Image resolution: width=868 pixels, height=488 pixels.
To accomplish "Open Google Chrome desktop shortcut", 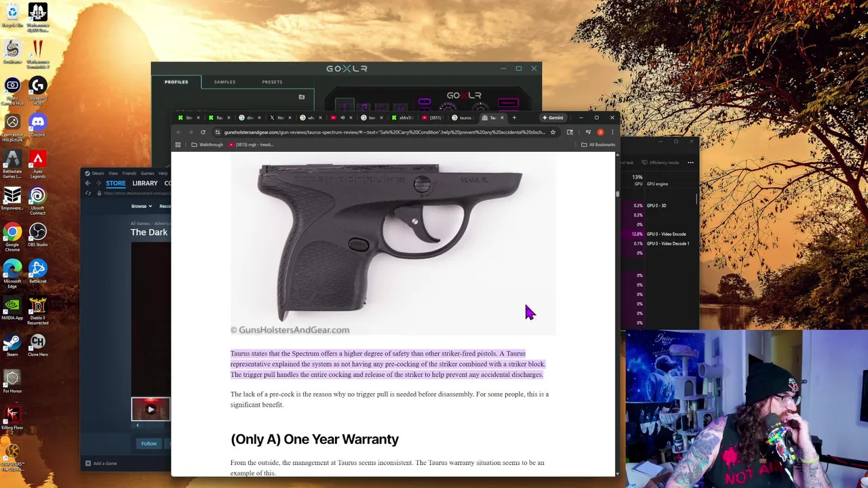I will click(12, 237).
